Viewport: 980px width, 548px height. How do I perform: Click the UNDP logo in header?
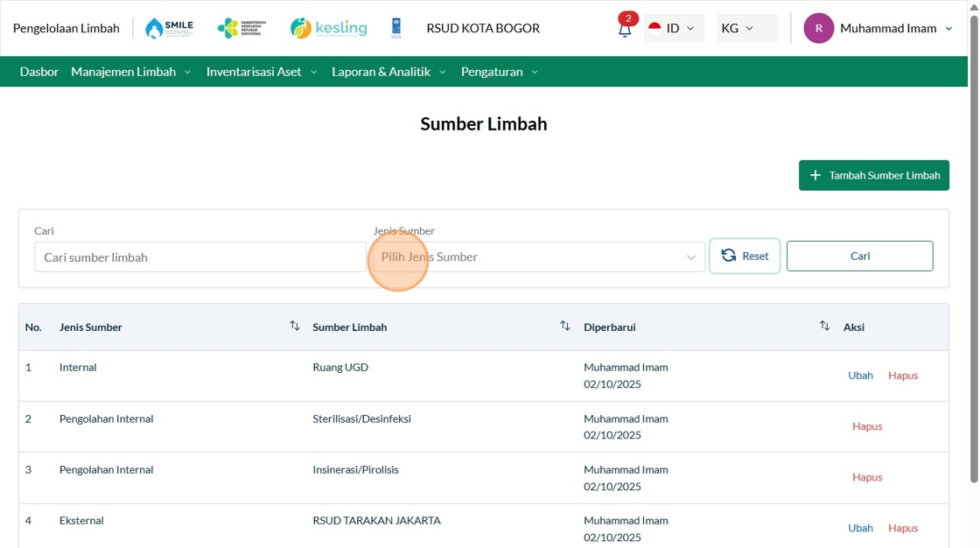tap(395, 28)
